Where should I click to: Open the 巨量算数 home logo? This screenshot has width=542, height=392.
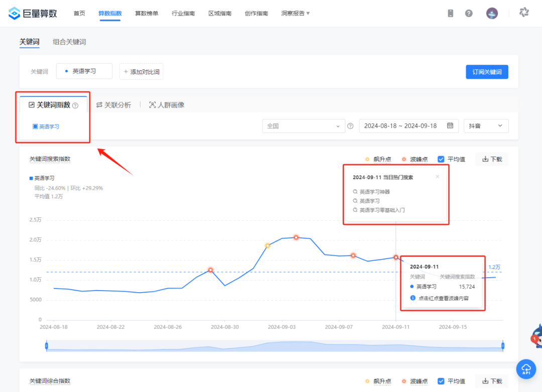click(x=32, y=13)
